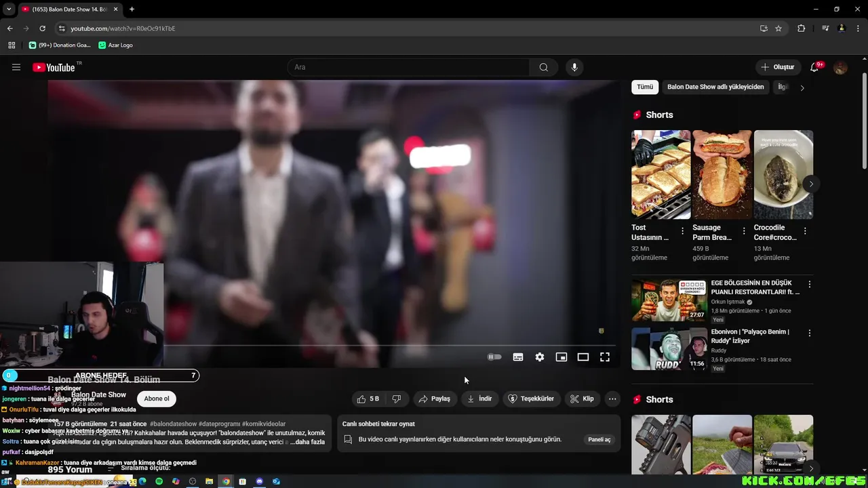The width and height of the screenshot is (868, 488).
Task: Download video with İndir button
Action: click(479, 399)
